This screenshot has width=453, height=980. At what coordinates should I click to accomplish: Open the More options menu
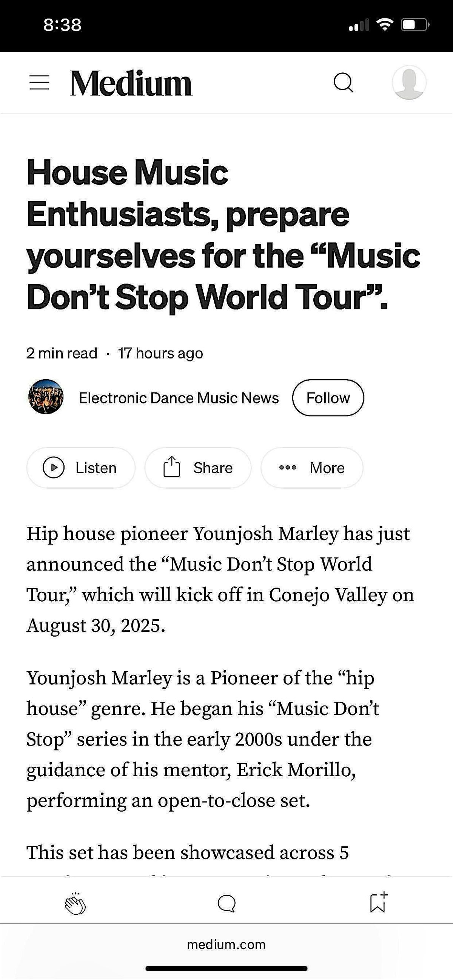click(312, 468)
